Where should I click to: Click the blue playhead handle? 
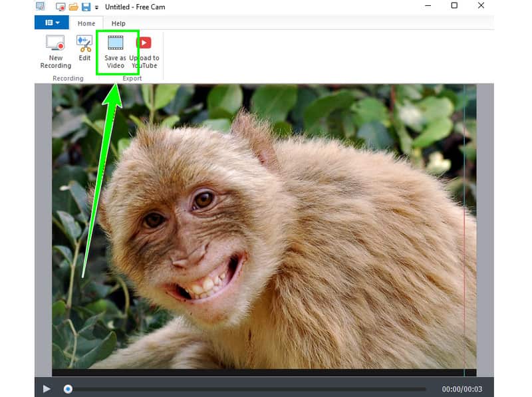click(x=68, y=389)
